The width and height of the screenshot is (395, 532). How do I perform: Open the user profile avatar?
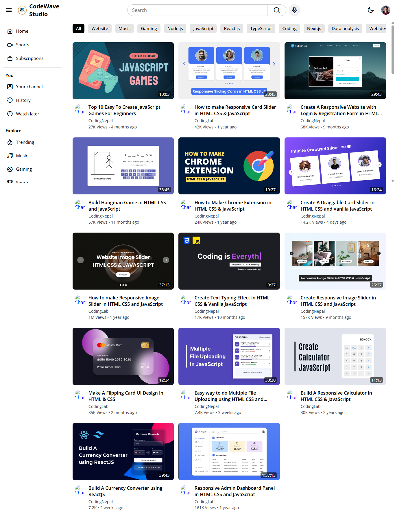pyautogui.click(x=385, y=10)
